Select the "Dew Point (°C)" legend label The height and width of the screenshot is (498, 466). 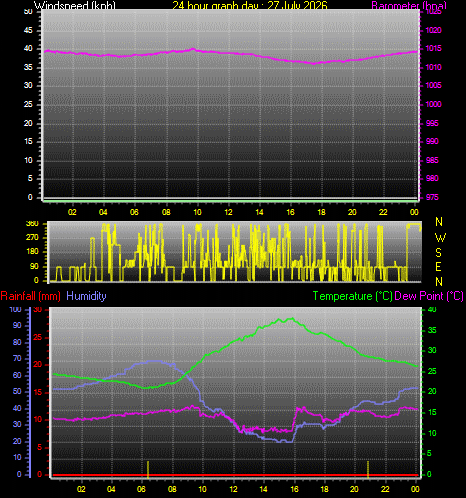[429, 296]
